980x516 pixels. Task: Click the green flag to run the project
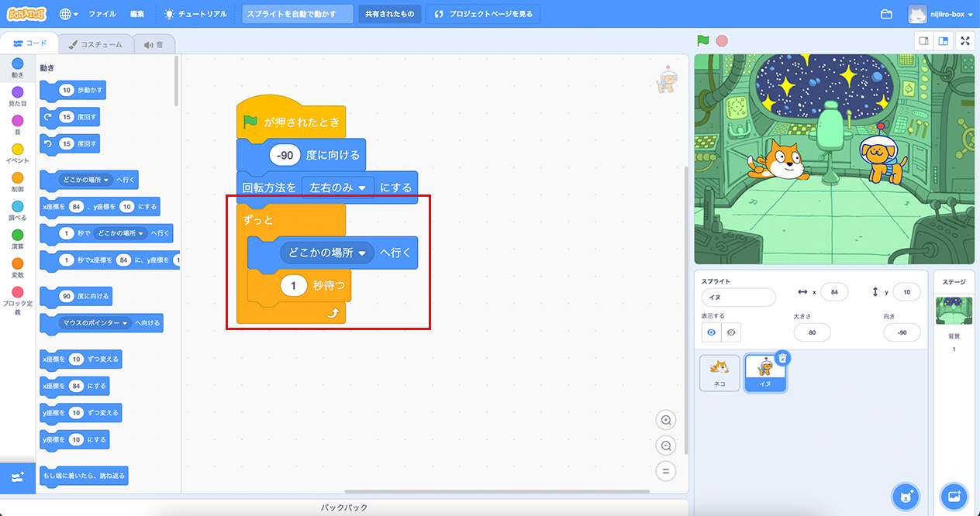coord(702,41)
